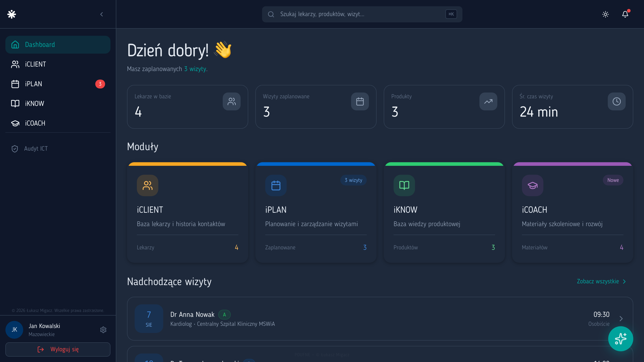Select iKNOW in the sidebar

[x=58, y=103]
